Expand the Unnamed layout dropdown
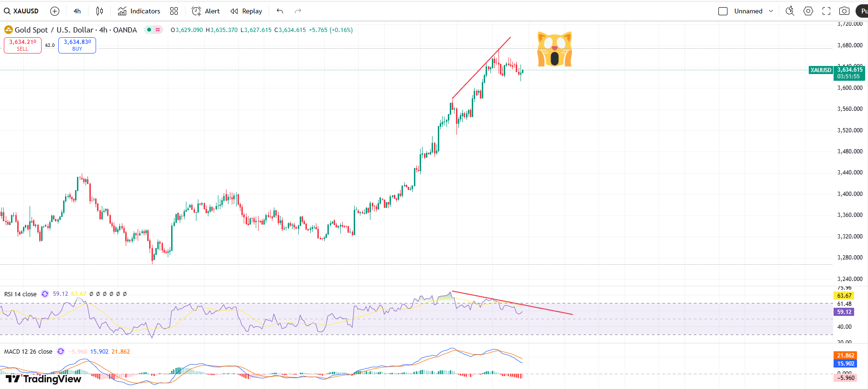Viewport: 868px width, 389px height. pyautogui.click(x=771, y=11)
